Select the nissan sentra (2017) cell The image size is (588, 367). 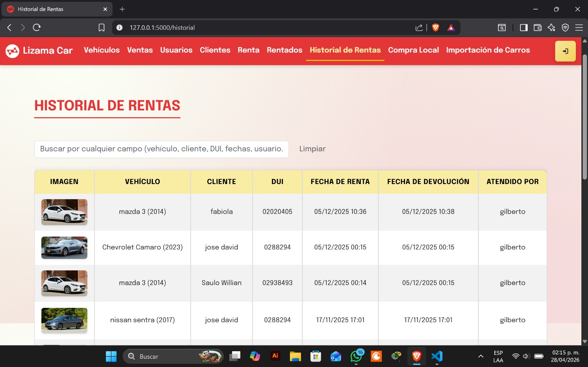pos(143,320)
